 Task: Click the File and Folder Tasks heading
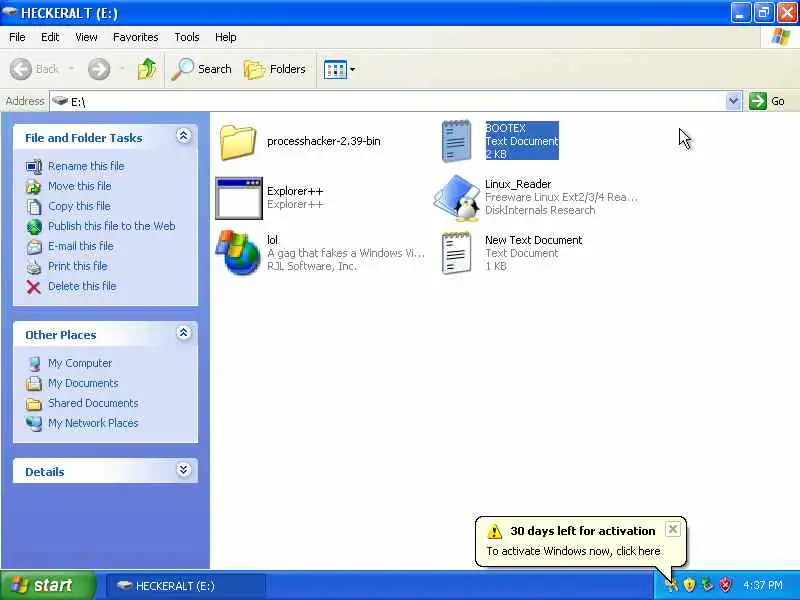[x=84, y=138]
